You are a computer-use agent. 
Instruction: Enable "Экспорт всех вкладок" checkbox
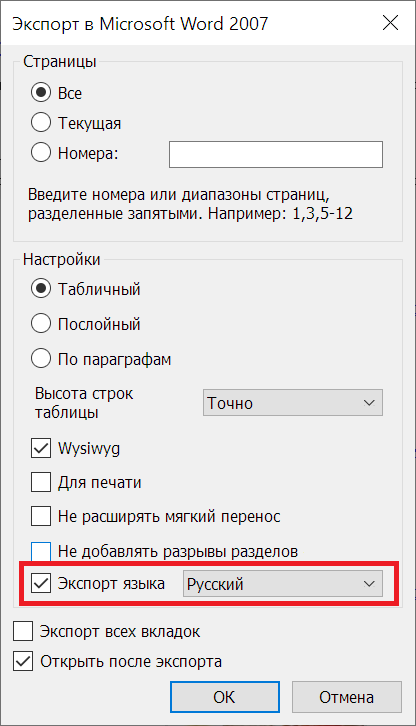[23, 632]
